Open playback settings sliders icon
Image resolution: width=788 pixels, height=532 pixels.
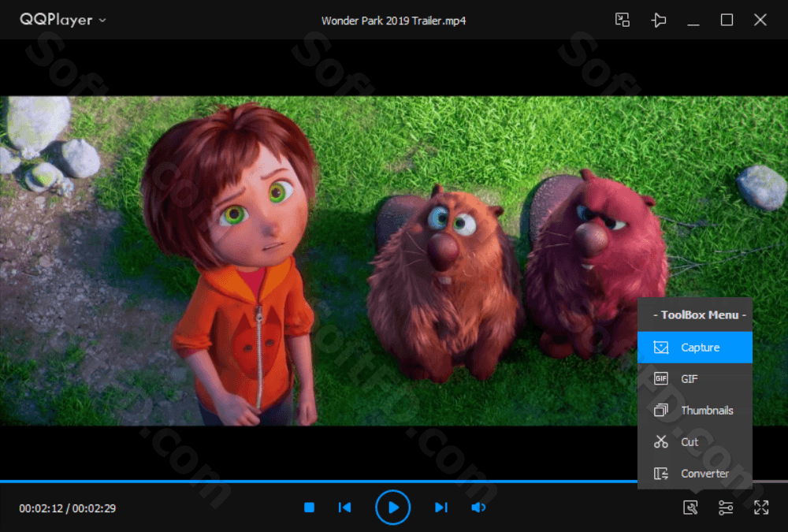(x=725, y=508)
